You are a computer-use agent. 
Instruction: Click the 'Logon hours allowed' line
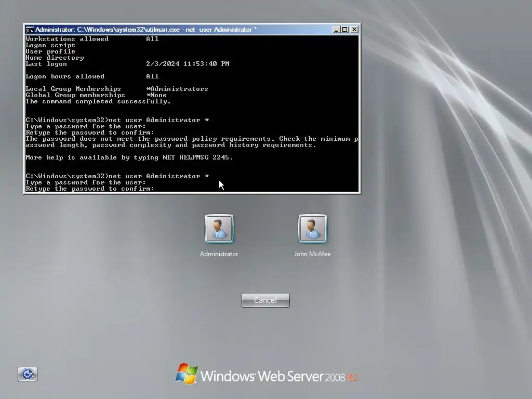pyautogui.click(x=92, y=76)
